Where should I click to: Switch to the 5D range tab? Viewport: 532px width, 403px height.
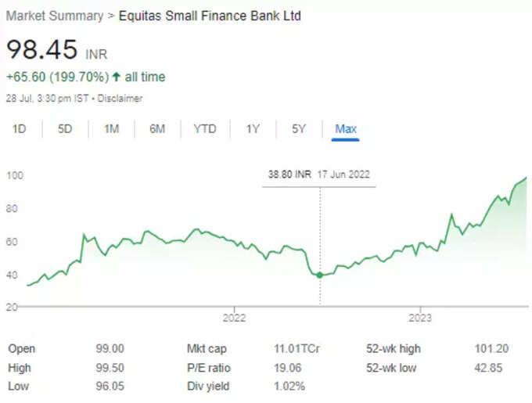point(65,129)
